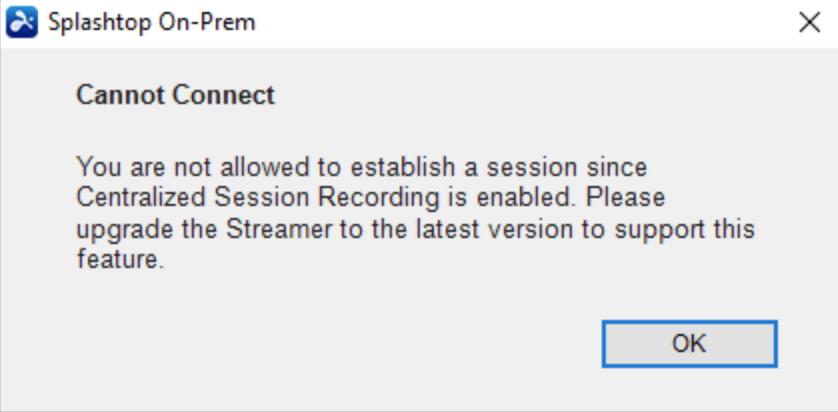Click the word 'Connect' in the heading

(223, 96)
